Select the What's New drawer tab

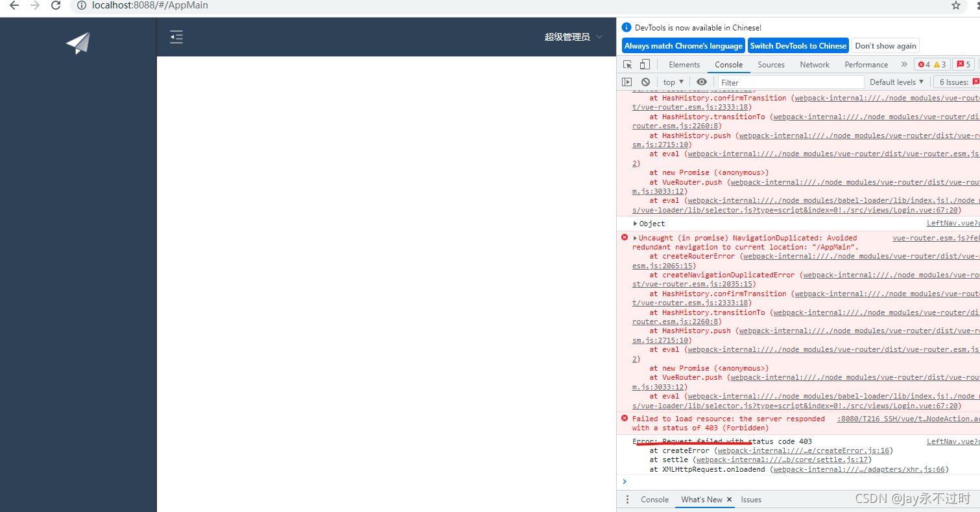coord(702,500)
